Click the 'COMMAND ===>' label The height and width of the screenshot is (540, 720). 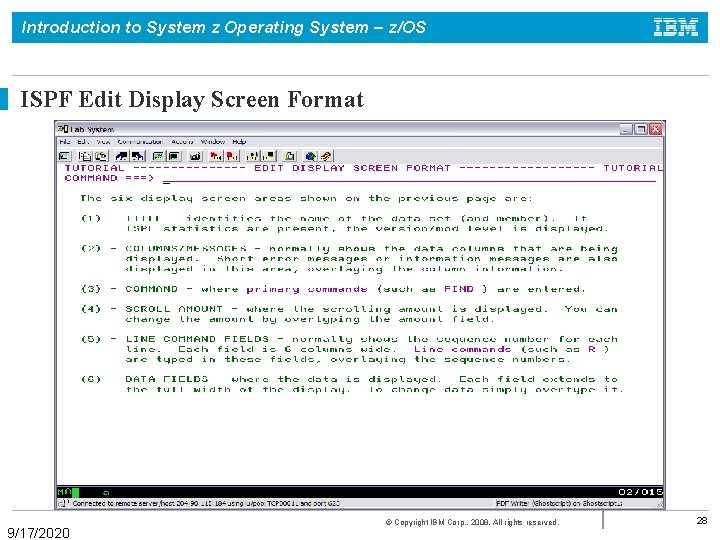(x=109, y=178)
